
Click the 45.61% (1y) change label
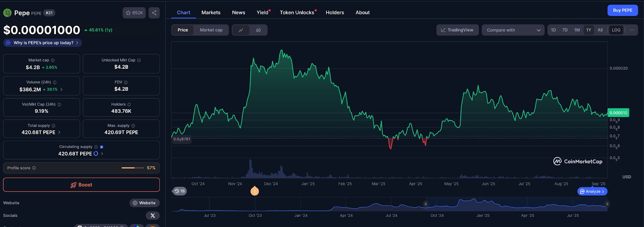(99, 30)
